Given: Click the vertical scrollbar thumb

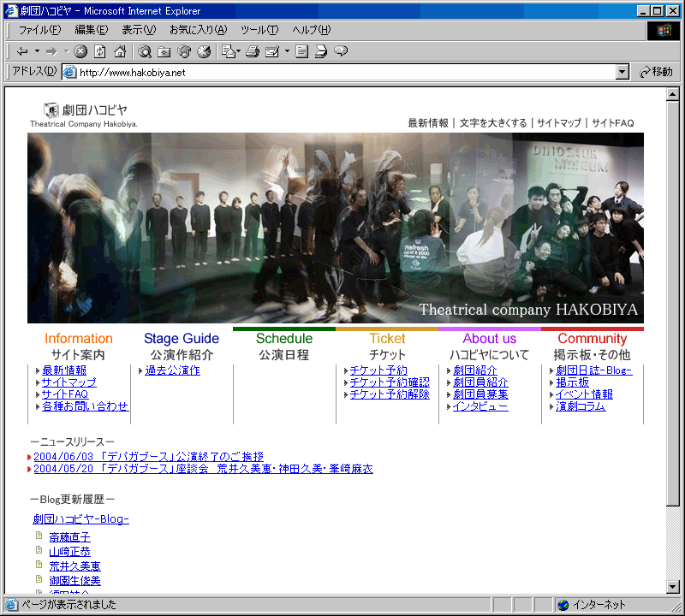Looking at the screenshot, I should [673, 304].
